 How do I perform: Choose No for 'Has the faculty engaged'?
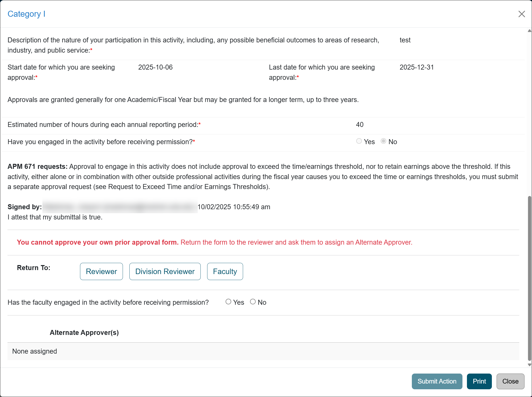click(253, 302)
